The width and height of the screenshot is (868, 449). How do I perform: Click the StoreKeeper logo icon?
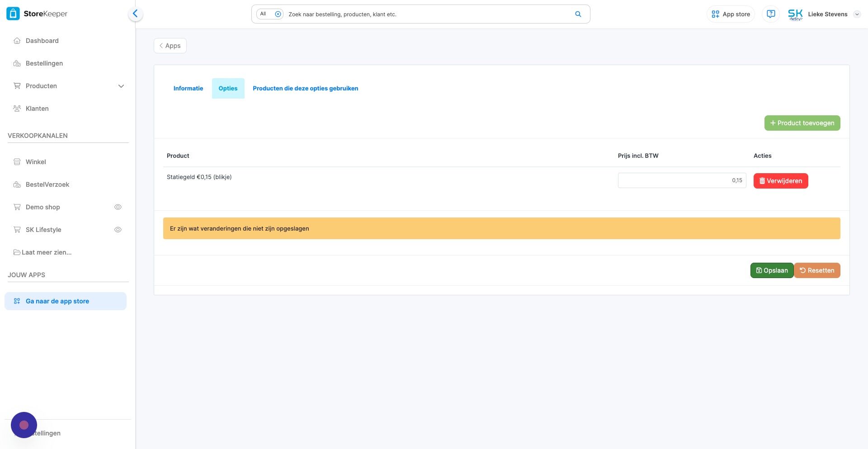13,14
